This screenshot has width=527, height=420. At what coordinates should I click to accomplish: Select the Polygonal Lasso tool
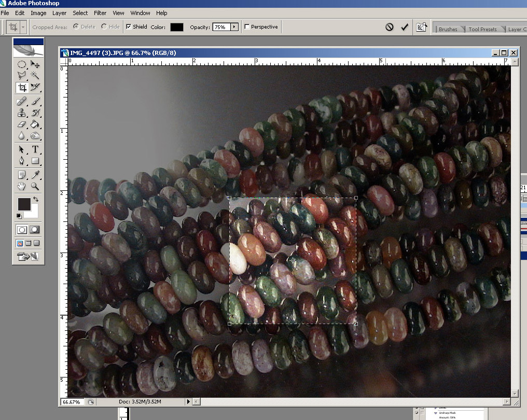click(x=21, y=75)
